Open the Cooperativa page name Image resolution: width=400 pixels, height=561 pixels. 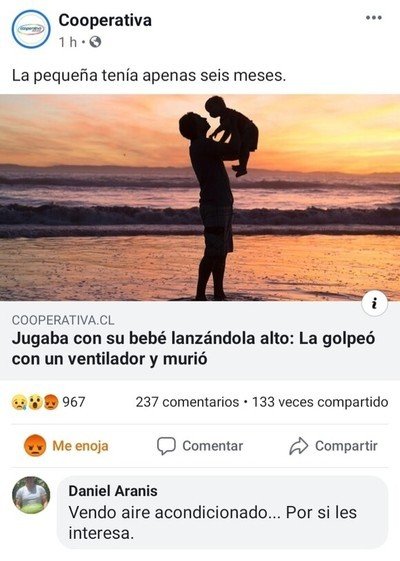[x=105, y=20]
